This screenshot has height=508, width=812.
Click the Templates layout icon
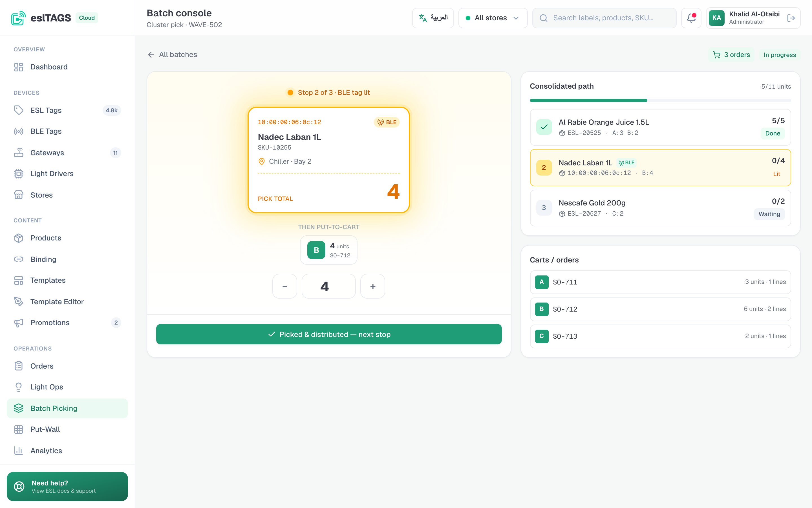point(18,280)
